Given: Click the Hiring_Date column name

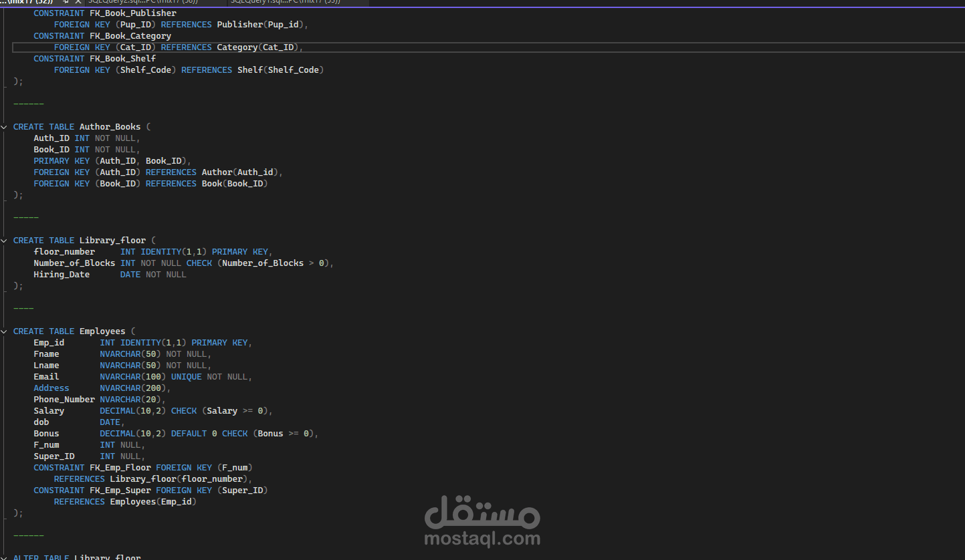Looking at the screenshot, I should tap(62, 275).
